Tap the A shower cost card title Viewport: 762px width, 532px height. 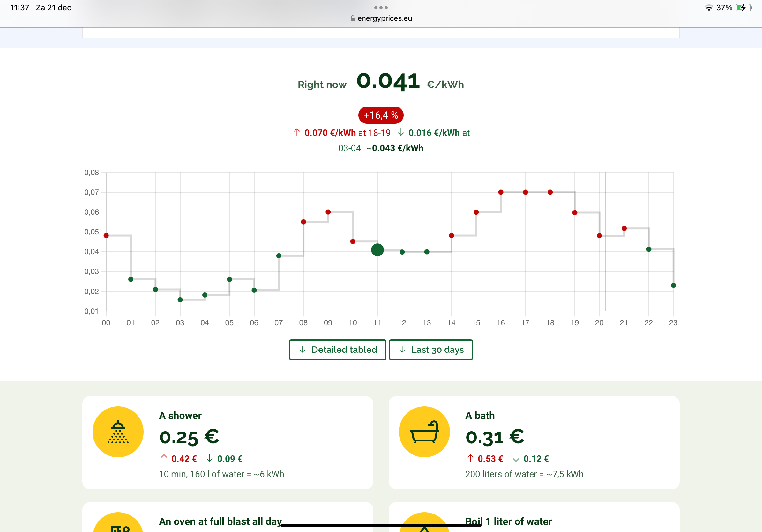click(180, 416)
